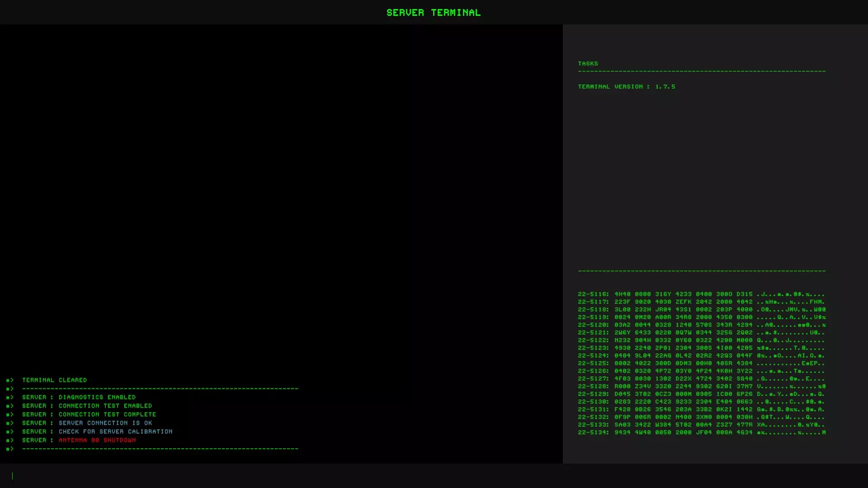Select the TASKS panel heading
The image size is (868, 488).
point(588,63)
